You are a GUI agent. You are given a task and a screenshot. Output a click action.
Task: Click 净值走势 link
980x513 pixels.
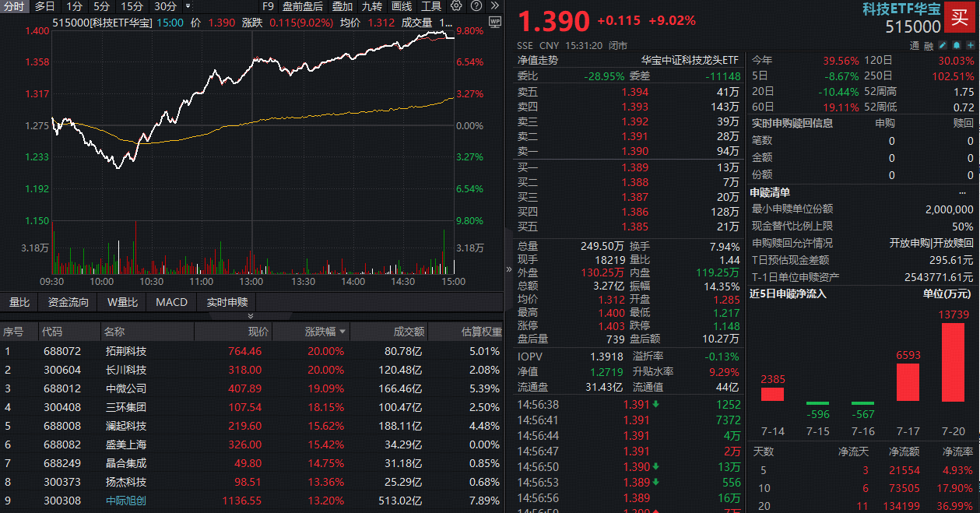[538, 60]
